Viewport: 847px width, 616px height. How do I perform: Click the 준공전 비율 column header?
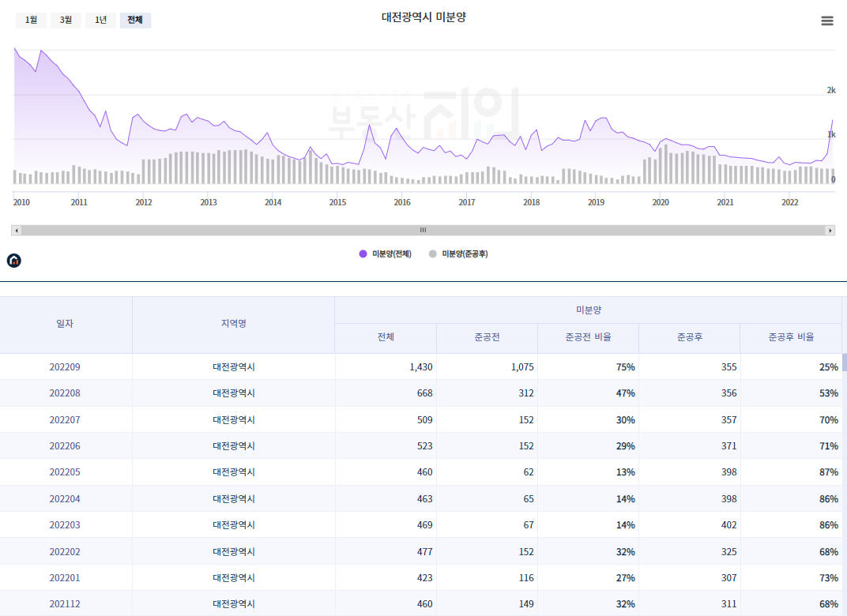pos(589,337)
